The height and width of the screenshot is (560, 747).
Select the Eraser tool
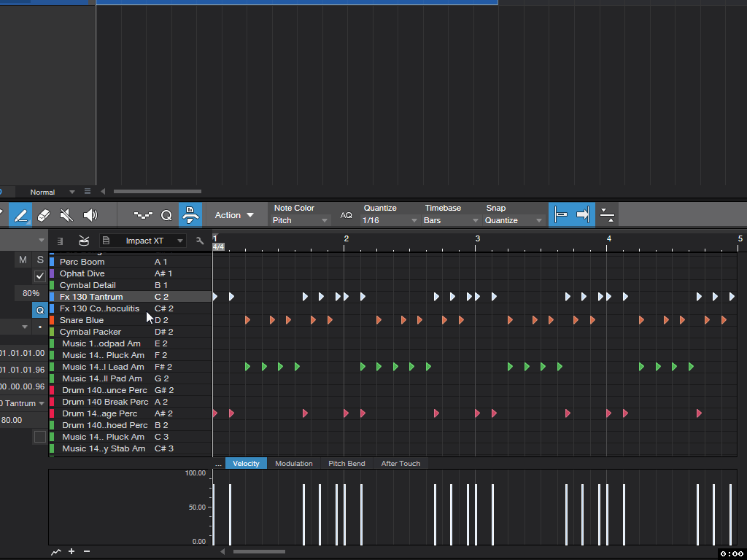point(44,215)
